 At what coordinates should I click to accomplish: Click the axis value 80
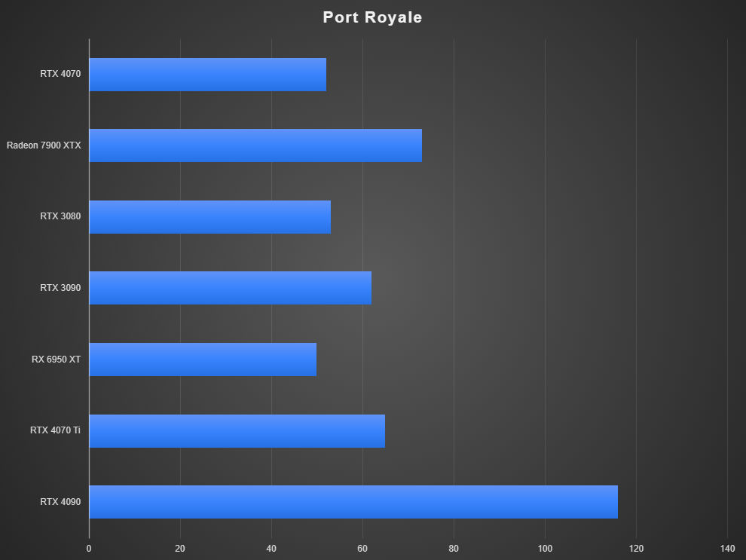pos(454,549)
